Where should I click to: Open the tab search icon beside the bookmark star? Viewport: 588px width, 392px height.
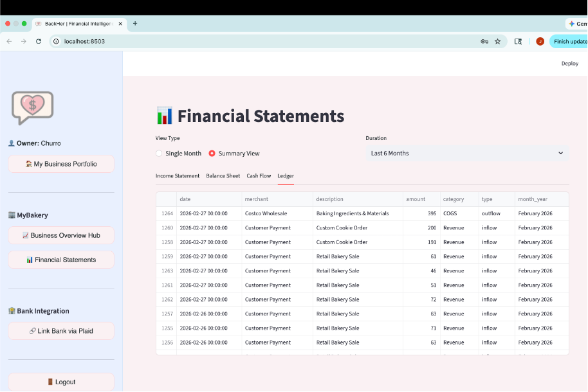point(518,41)
